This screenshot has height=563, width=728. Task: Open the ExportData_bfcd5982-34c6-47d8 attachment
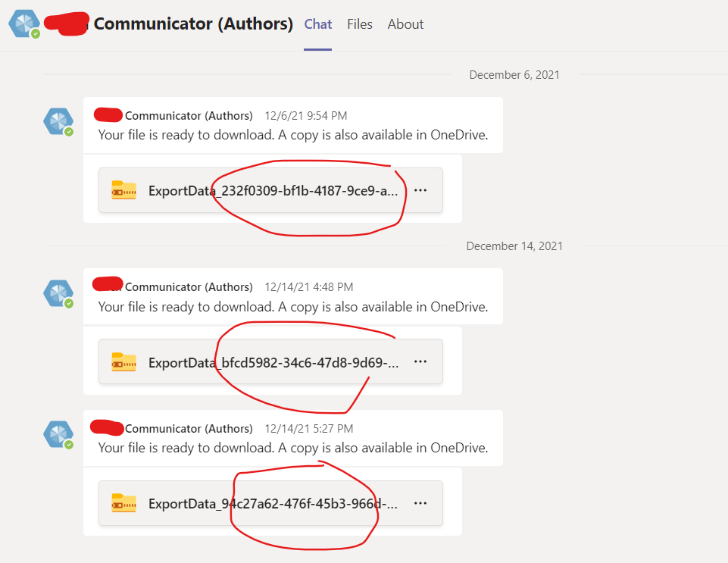(270, 362)
